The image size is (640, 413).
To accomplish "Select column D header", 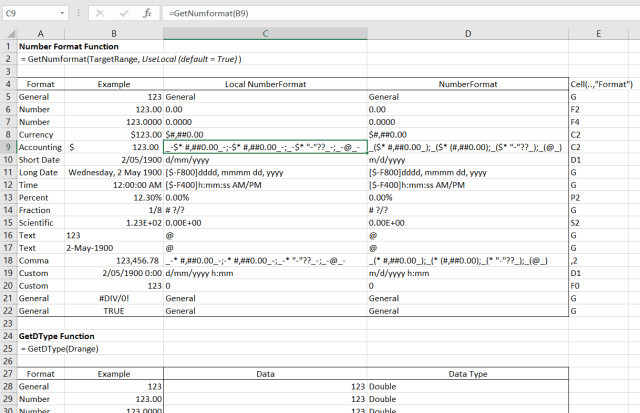I will click(x=467, y=32).
